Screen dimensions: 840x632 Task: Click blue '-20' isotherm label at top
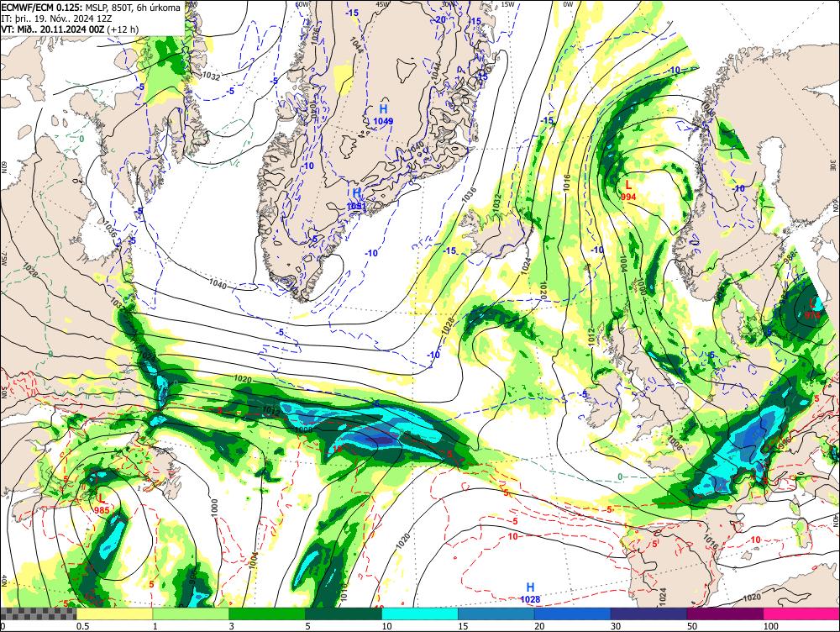(x=440, y=19)
